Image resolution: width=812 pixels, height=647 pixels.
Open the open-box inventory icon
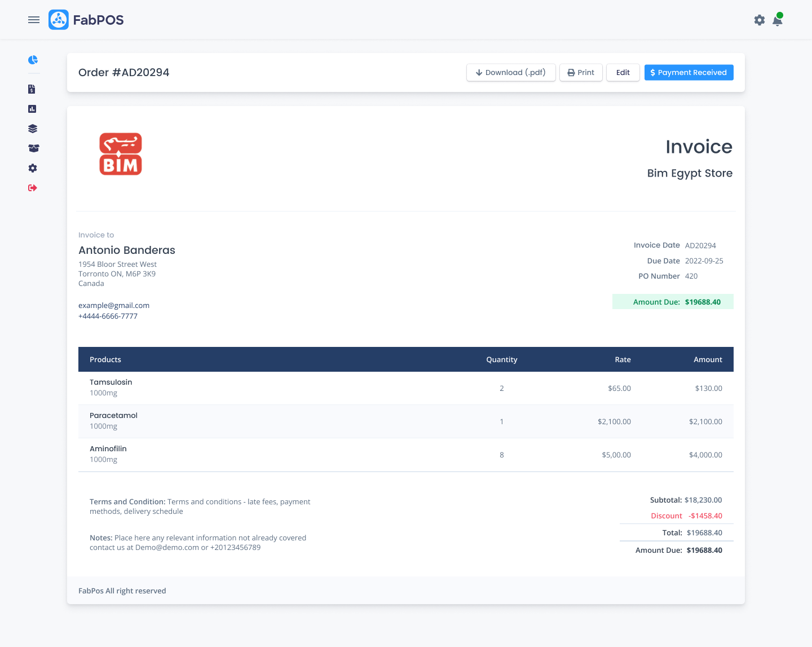point(33,148)
